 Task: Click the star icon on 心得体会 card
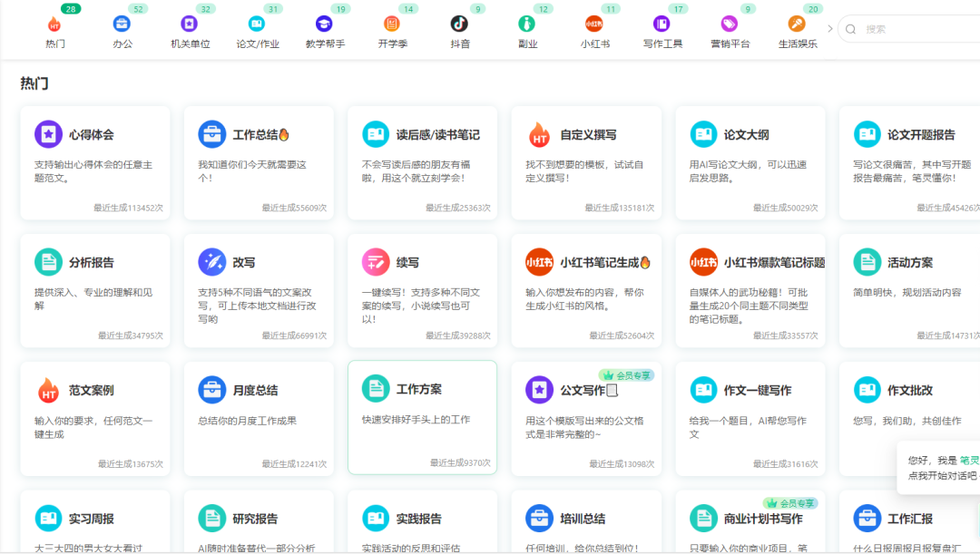click(x=47, y=134)
